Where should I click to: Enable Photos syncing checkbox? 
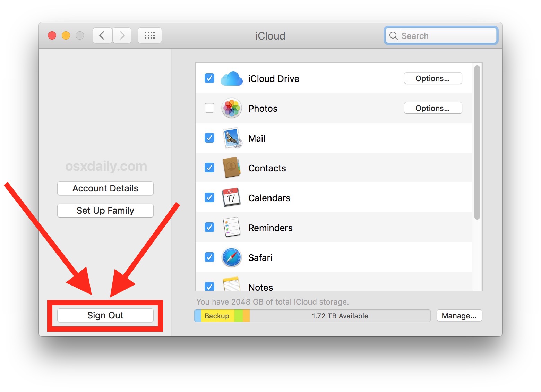point(209,108)
